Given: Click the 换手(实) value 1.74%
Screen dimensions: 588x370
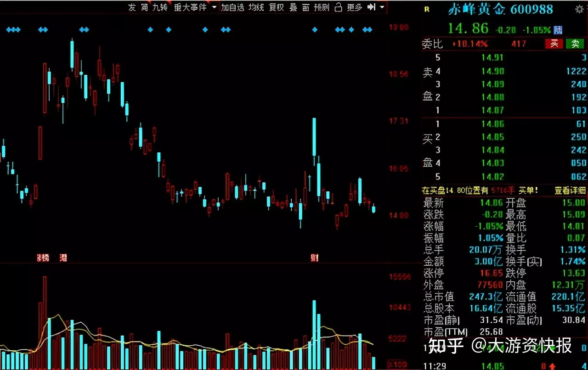Looking at the screenshot, I should (573, 262).
